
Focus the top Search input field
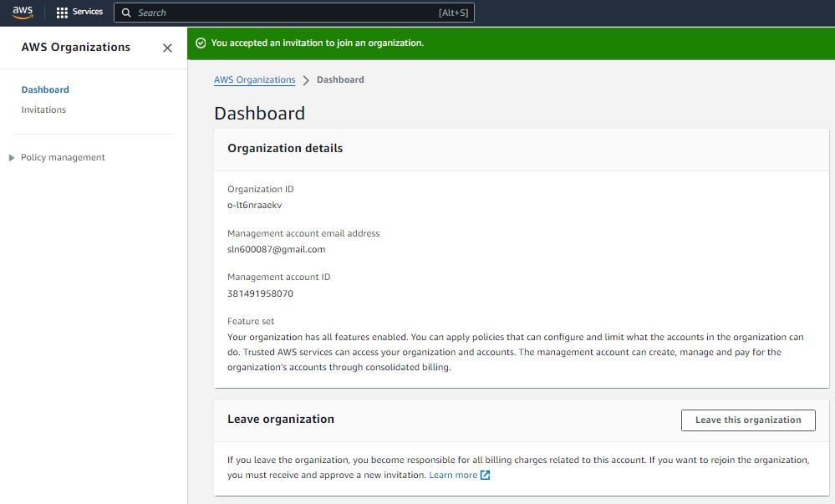coord(284,13)
